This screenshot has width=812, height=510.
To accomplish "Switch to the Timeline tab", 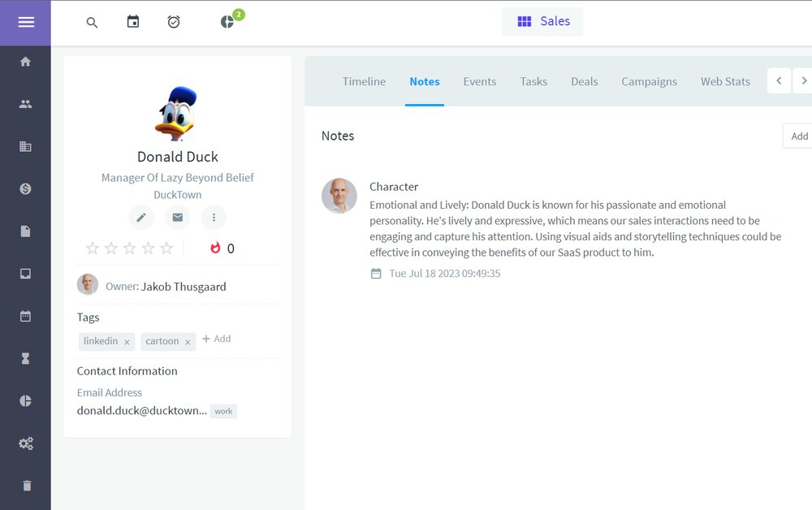I will (364, 82).
